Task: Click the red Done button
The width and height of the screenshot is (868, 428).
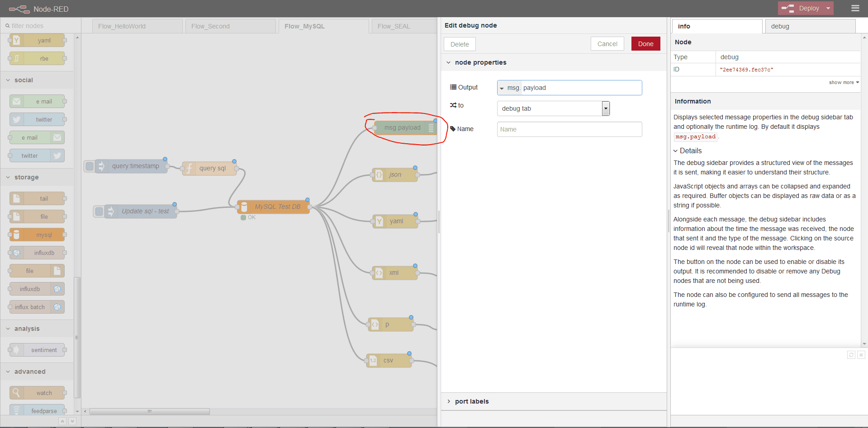Action: 645,44
